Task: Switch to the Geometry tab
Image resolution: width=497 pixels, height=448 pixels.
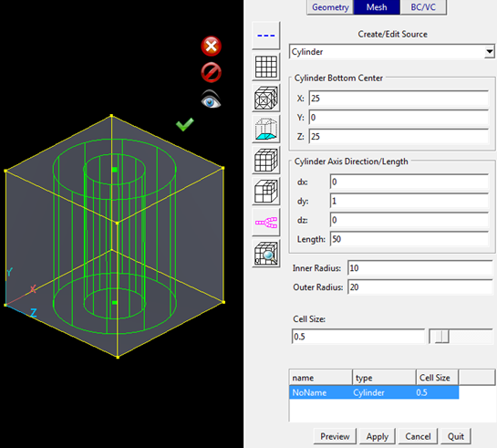Action: coord(330,7)
